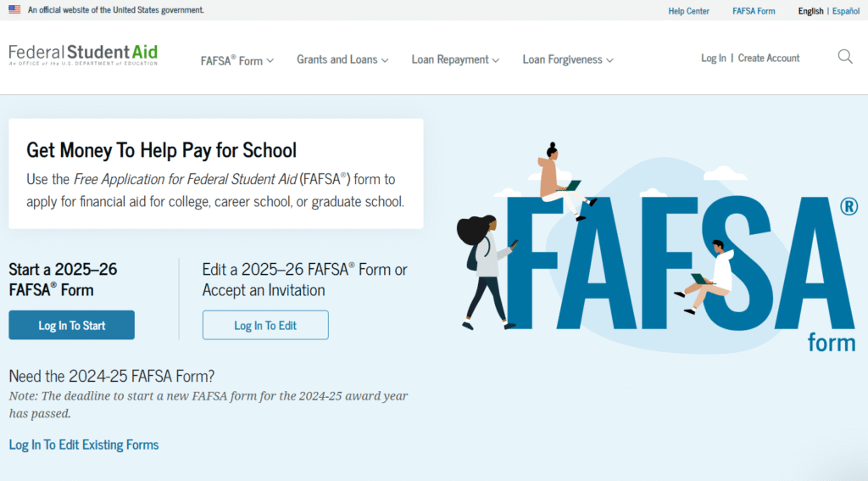Click Get Money To Help Pay for School heading
Viewport: 868px width, 481px height.
point(162,149)
